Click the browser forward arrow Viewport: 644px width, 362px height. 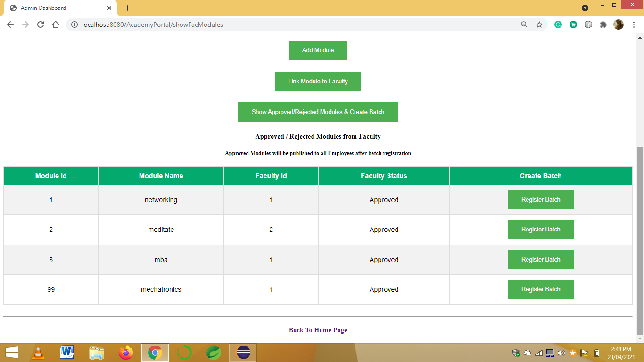coord(25,25)
